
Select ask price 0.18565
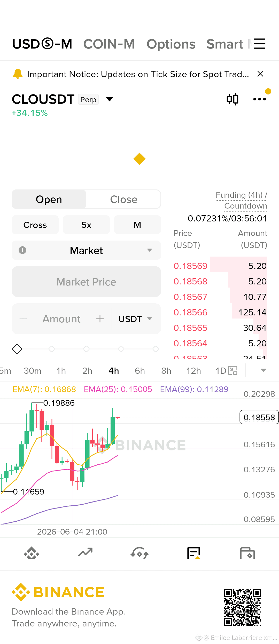190,328
